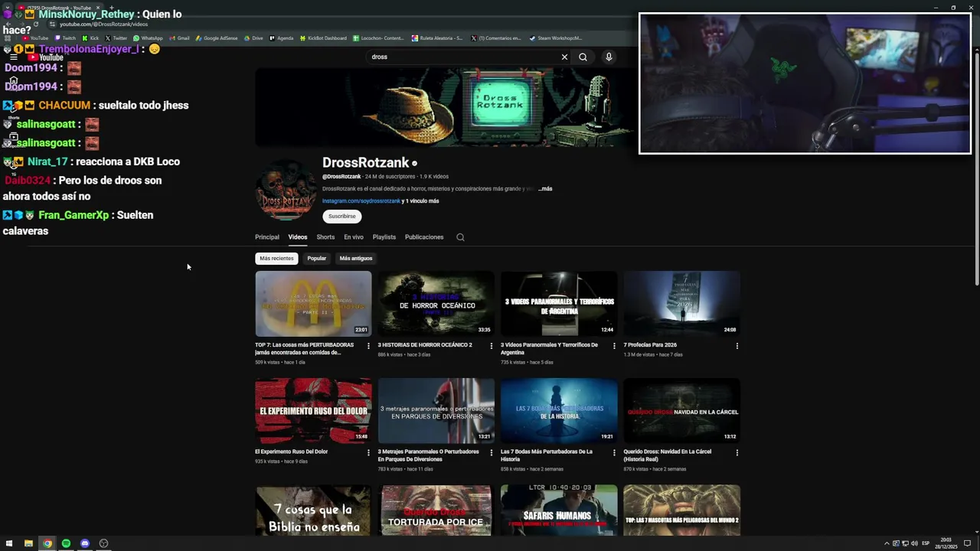Open the Horror Oceánico video thumbnail
The image size is (980, 551).
point(436,304)
